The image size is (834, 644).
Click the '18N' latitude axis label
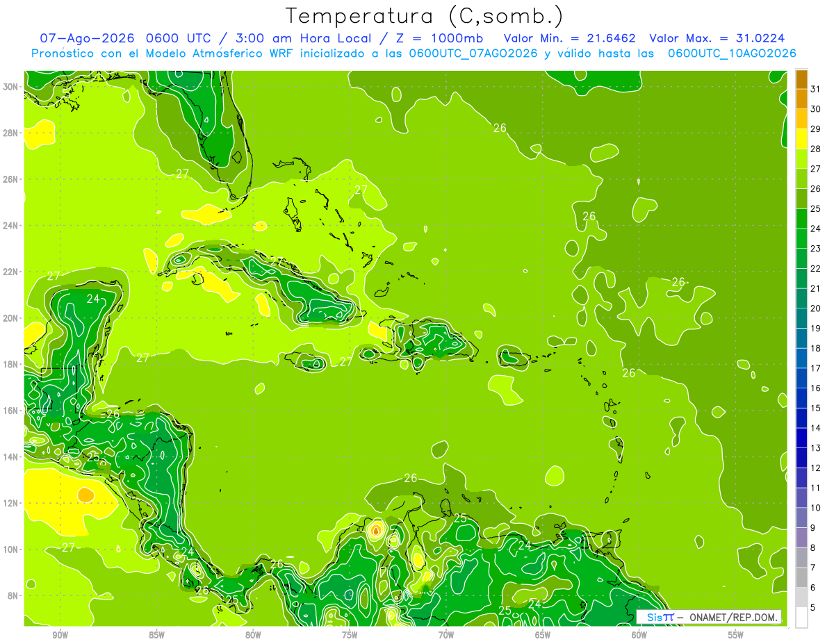12,365
